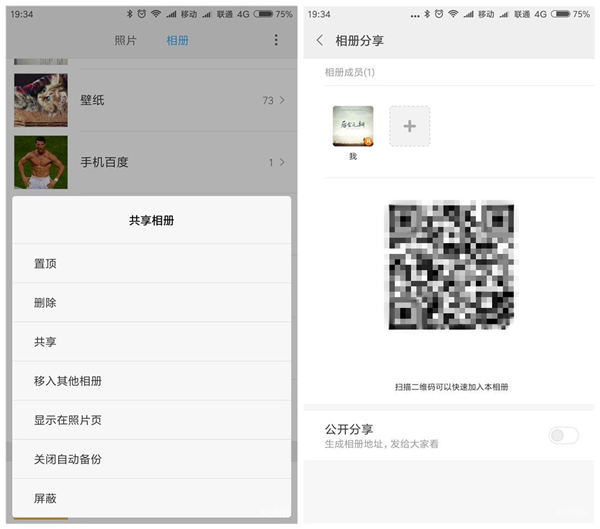This screenshot has width=600, height=529.
Task: Select 置顶 in the album menu
Action: 152,263
